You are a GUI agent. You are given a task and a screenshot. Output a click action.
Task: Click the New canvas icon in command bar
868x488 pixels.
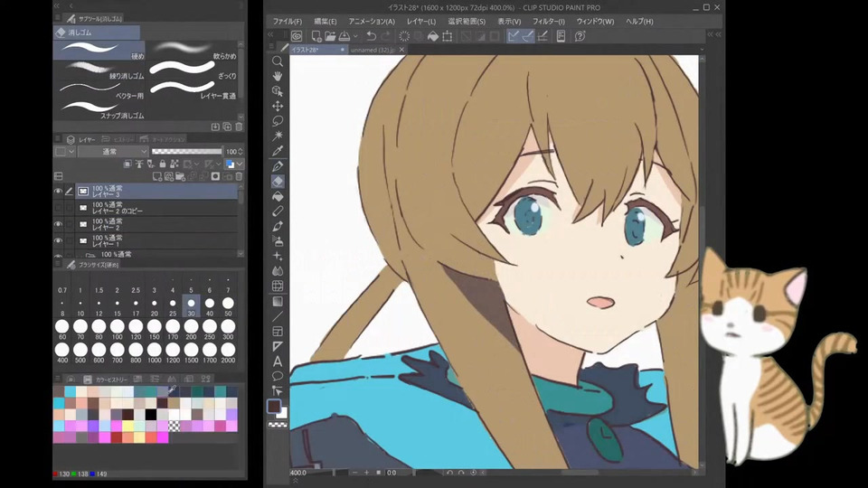coord(316,36)
